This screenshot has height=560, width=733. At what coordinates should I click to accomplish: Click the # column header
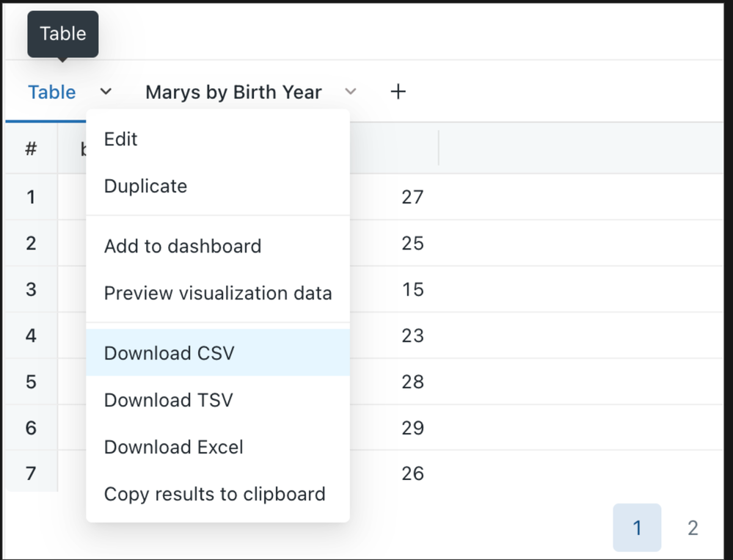click(31, 149)
